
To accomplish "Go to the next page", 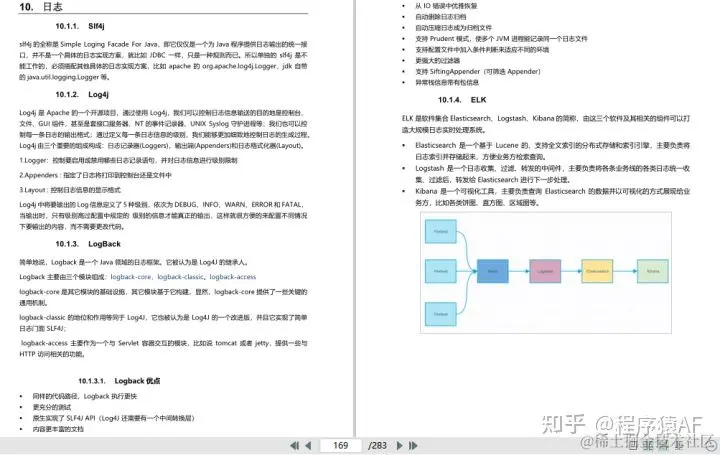I will tap(399, 445).
